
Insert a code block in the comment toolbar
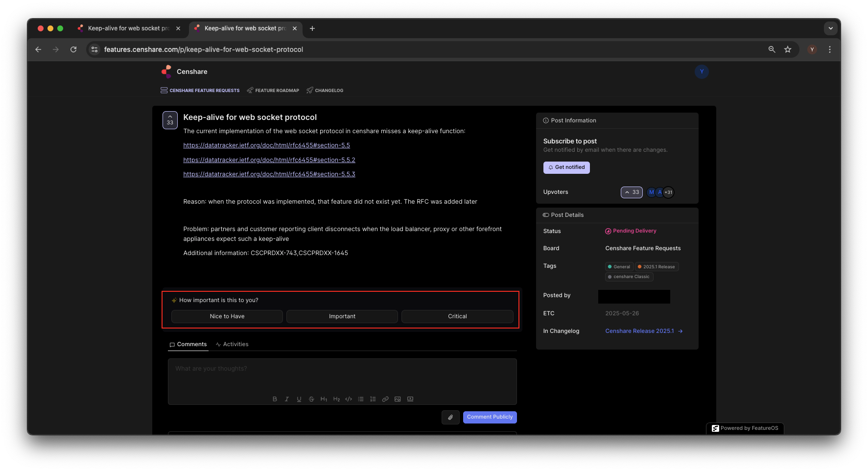point(349,399)
